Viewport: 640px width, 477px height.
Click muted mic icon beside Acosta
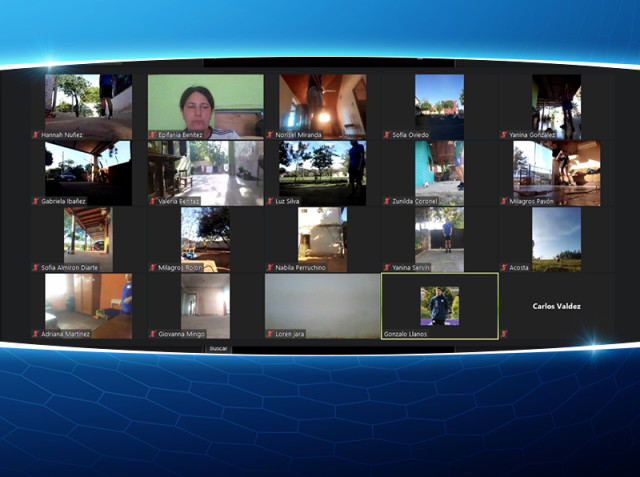[x=504, y=268]
